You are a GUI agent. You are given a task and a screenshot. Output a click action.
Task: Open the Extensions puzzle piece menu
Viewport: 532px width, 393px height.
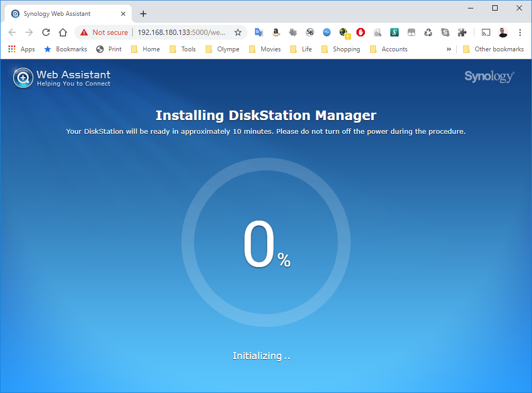pyautogui.click(x=462, y=32)
